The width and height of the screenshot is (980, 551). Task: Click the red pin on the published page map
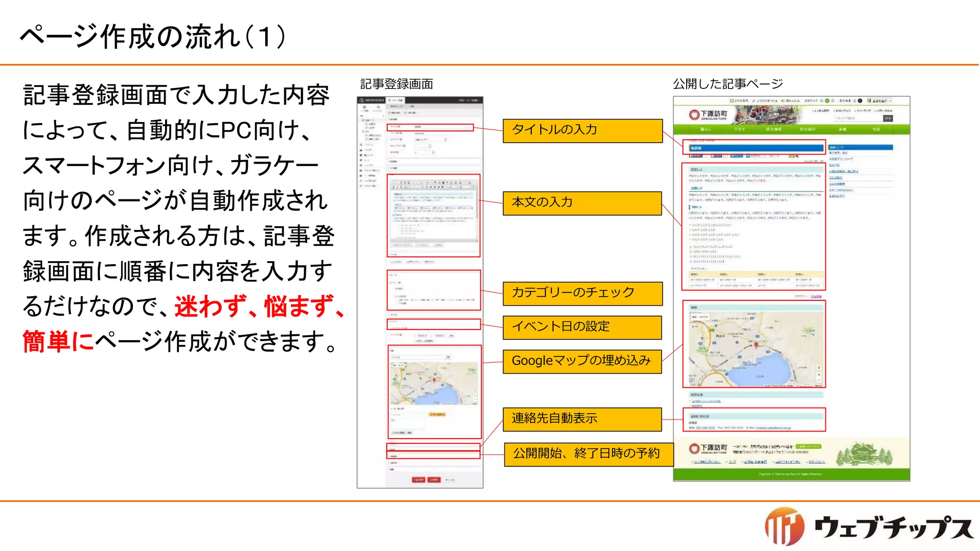[756, 345]
